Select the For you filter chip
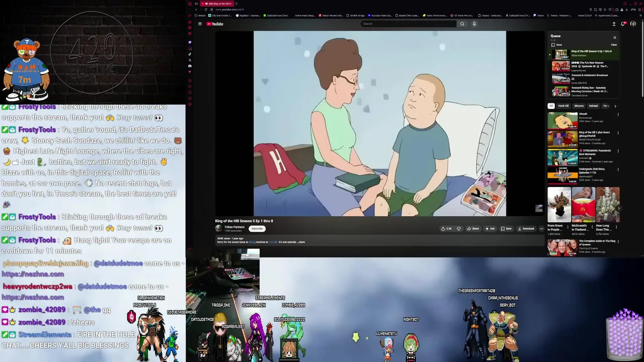Screen dimensions: 644x362 [606, 106]
